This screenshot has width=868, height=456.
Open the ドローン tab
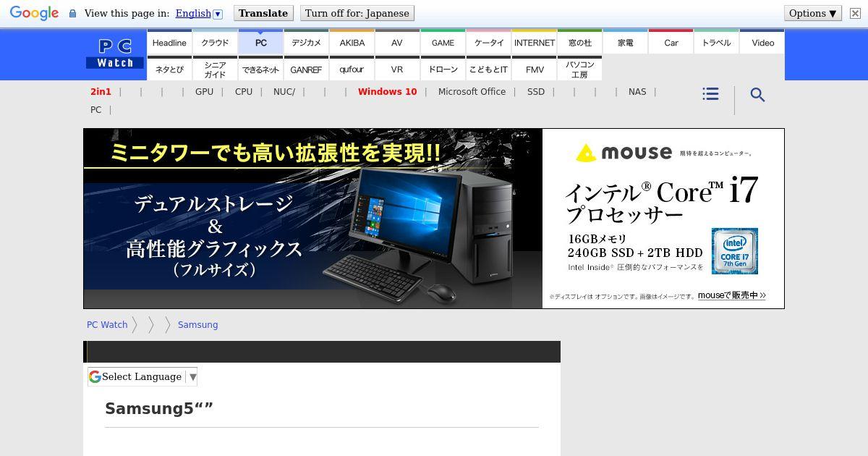click(443, 69)
